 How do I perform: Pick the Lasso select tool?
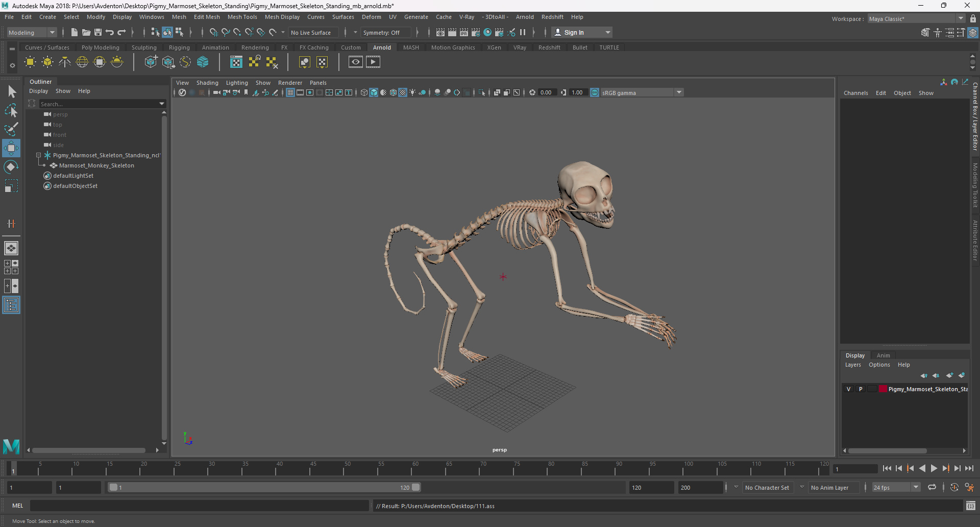11,111
